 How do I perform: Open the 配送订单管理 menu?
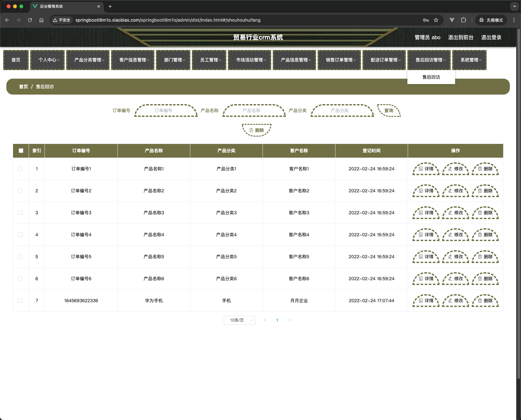[384, 60]
